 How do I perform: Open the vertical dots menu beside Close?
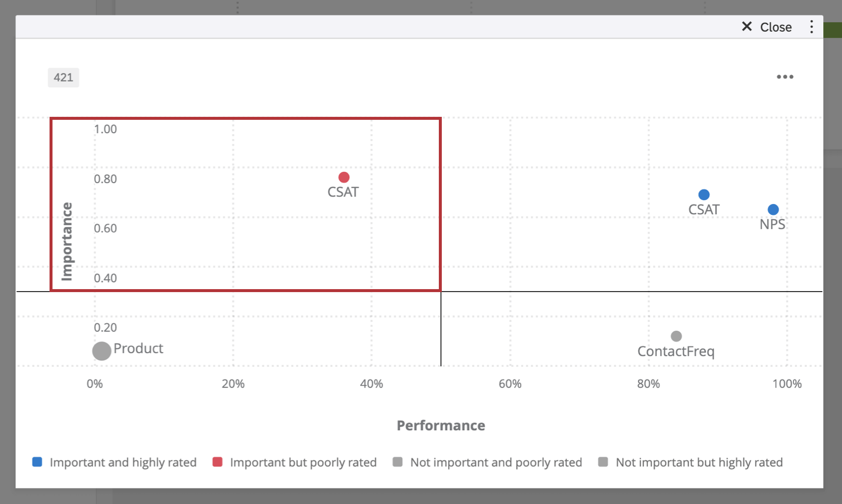tap(812, 27)
